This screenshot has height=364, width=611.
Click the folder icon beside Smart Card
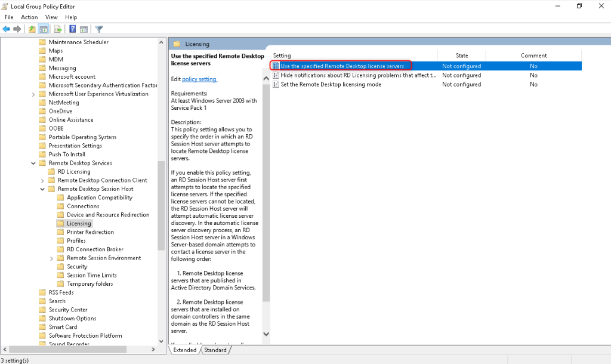(42, 327)
